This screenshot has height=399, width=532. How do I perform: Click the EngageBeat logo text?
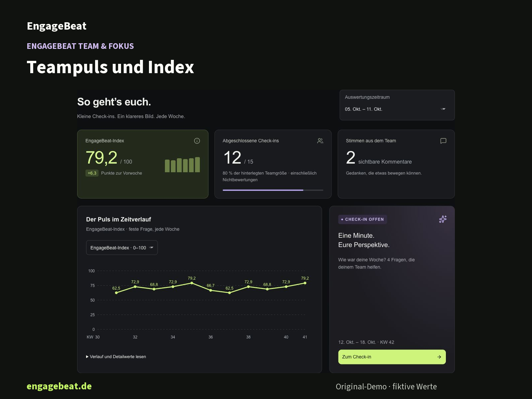57,26
